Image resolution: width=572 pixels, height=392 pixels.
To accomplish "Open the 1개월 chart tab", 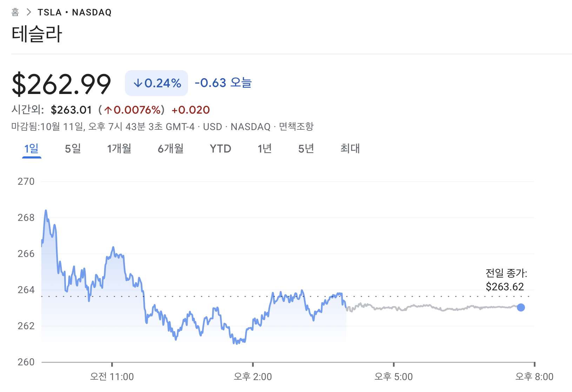I will tap(119, 149).
